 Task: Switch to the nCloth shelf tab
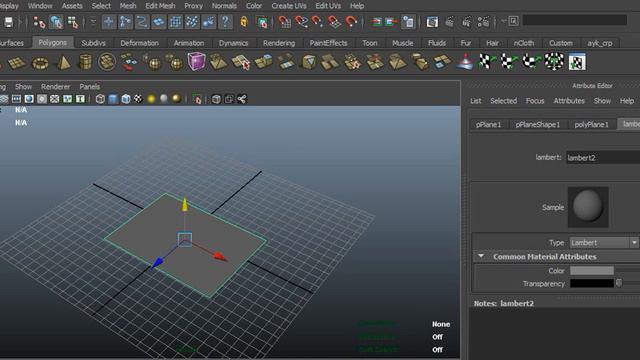pos(524,43)
